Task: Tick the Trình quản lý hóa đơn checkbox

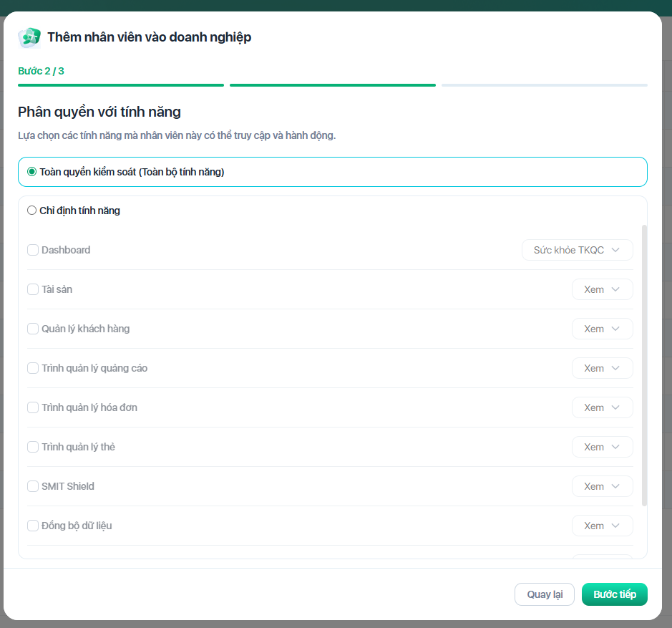Action: pyautogui.click(x=33, y=407)
